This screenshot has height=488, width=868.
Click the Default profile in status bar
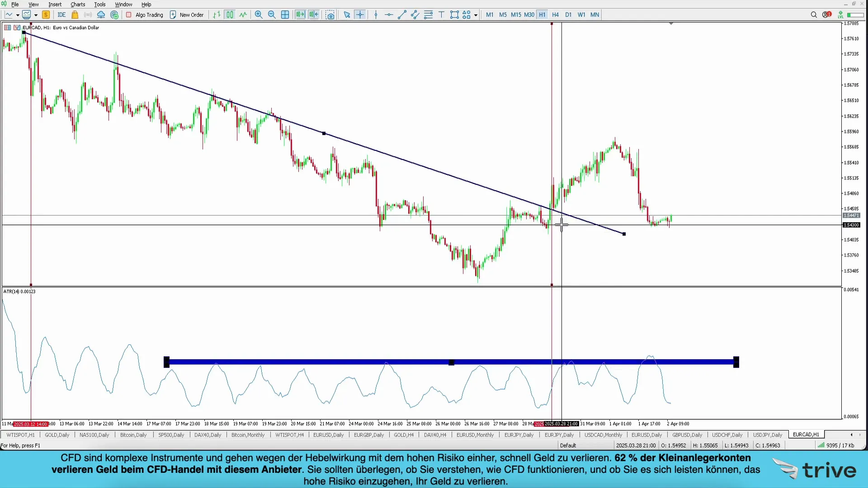pyautogui.click(x=568, y=446)
